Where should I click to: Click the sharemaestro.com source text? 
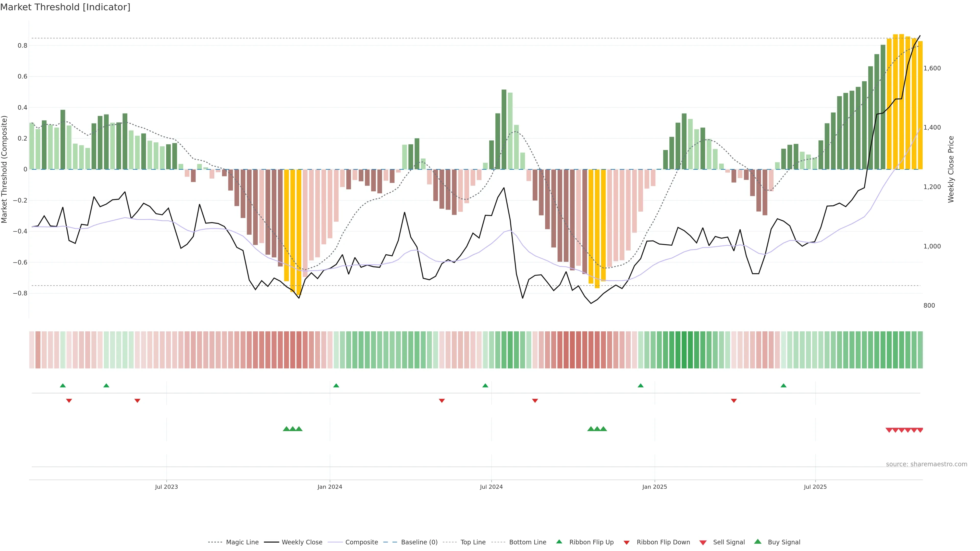pos(926,464)
